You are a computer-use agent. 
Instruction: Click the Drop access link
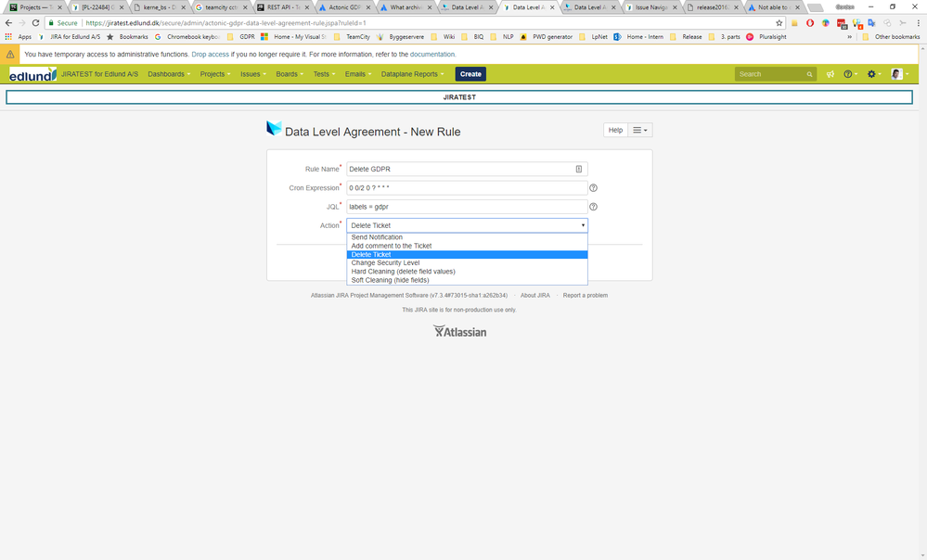(210, 54)
